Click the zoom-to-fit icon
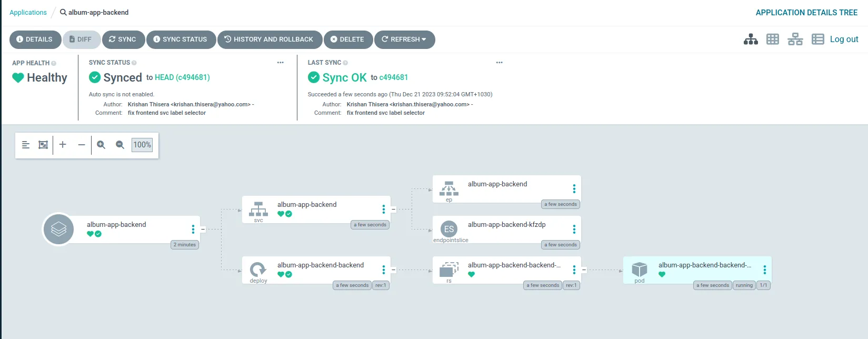868x339 pixels. pyautogui.click(x=43, y=145)
